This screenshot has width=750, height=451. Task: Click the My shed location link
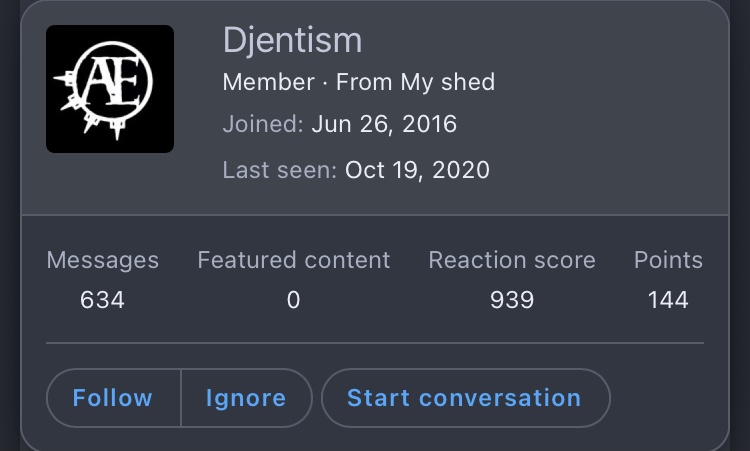click(x=448, y=82)
